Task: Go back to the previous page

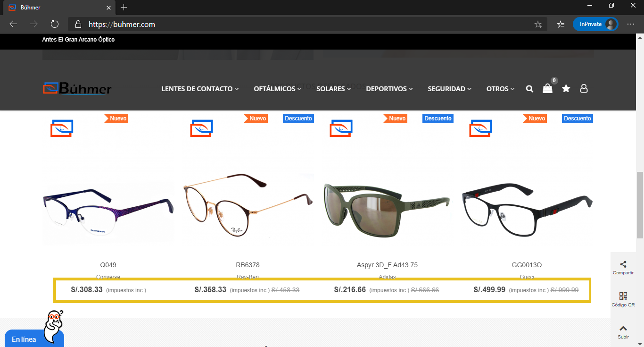Action: (x=13, y=24)
